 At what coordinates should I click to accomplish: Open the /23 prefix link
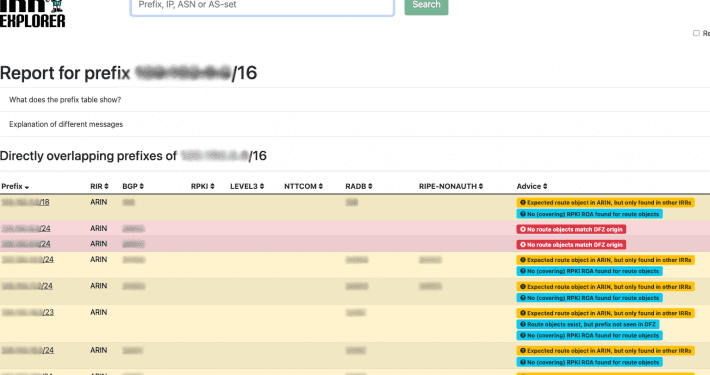tap(28, 312)
